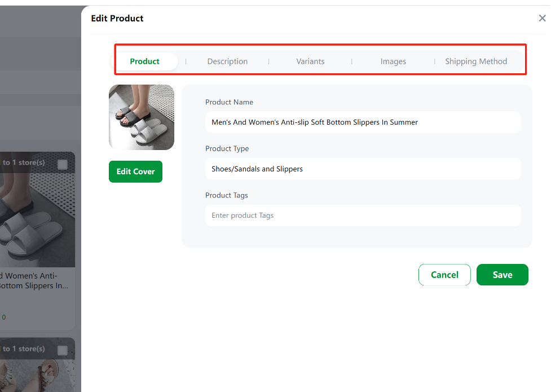Focus the Enter product Tags field
Viewport: 551px width, 392px height.
pyautogui.click(x=363, y=215)
